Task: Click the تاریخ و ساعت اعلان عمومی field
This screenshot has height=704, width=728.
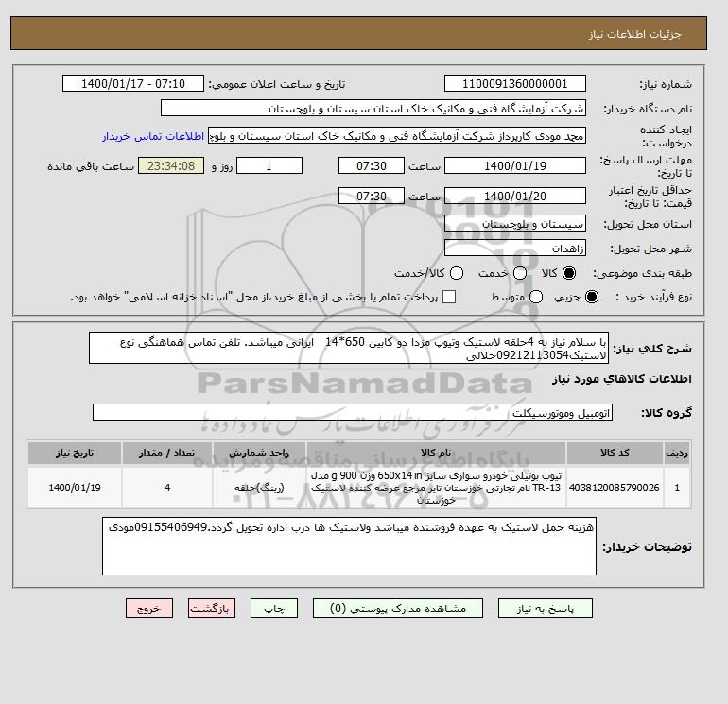Action: tap(132, 83)
